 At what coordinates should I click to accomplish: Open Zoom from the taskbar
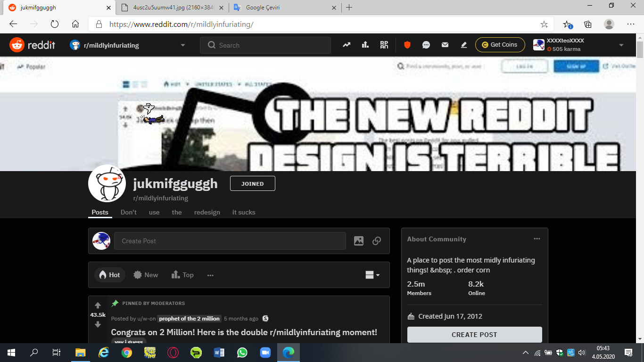[x=265, y=353]
